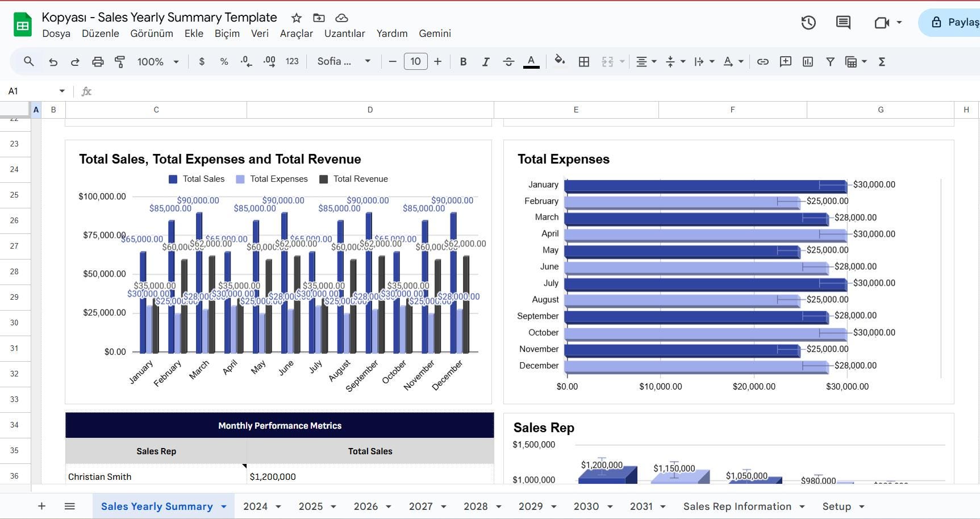Open the search menus magnifier icon
Viewport: 980px width, 519px height.
(x=28, y=61)
